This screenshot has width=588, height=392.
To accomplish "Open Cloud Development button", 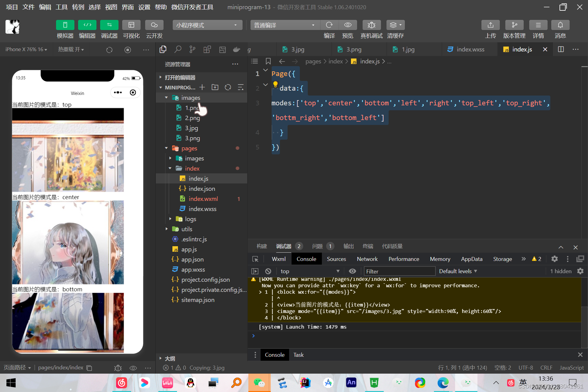I will coord(154,25).
